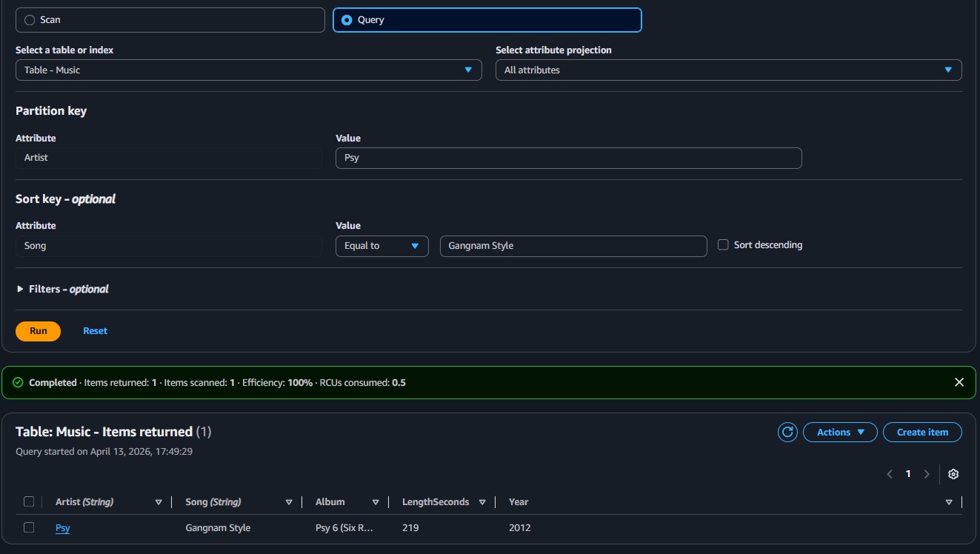Open table preferences gear icon

pyautogui.click(x=953, y=474)
